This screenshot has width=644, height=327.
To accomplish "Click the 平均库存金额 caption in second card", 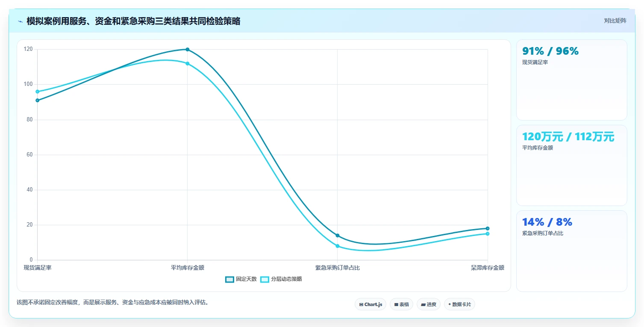I will pos(538,148).
